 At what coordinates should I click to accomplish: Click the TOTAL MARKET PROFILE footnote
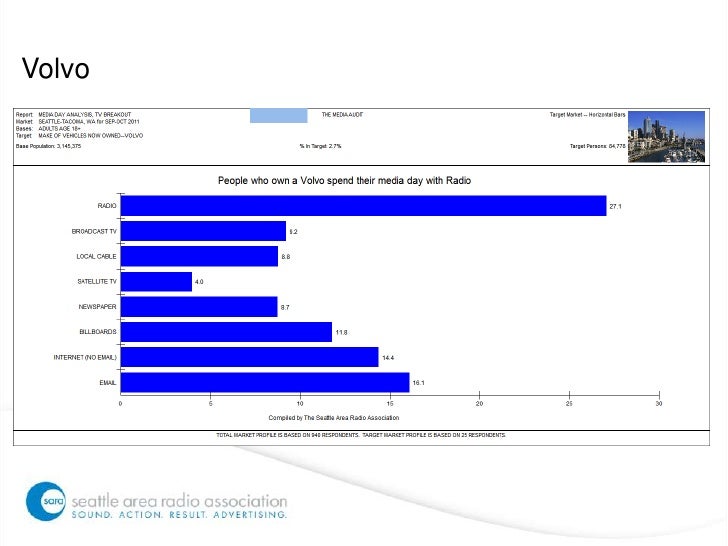[x=361, y=435]
